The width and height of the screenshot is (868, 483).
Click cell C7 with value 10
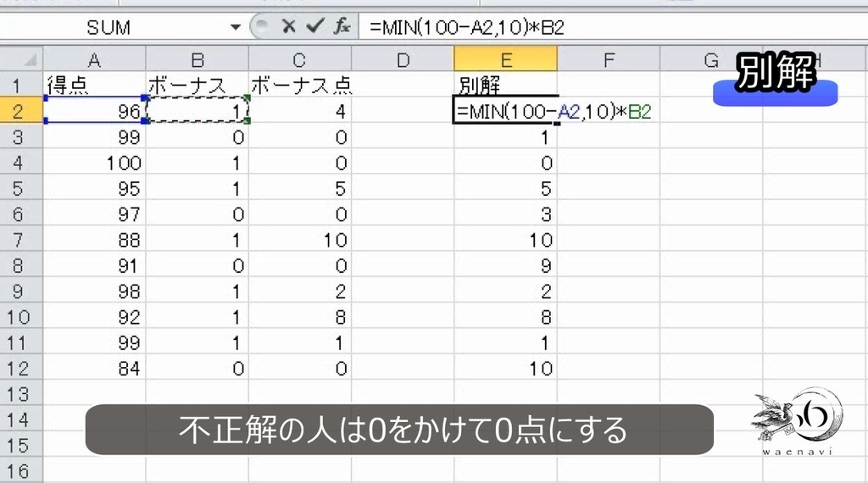coord(299,240)
